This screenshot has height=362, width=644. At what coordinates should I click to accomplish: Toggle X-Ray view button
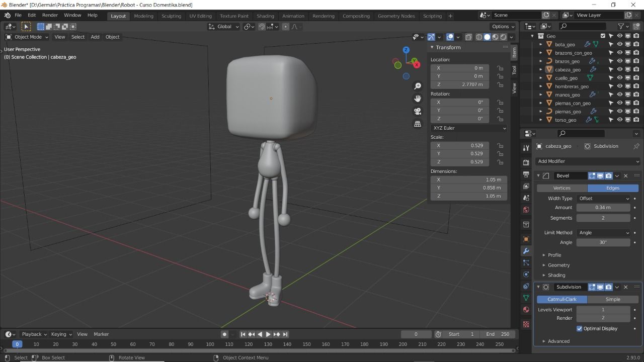[x=468, y=37]
